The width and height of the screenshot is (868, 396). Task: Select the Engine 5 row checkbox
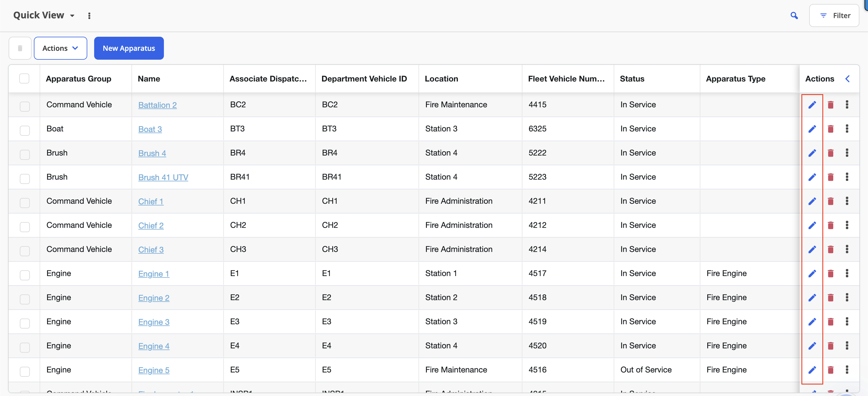25,371
